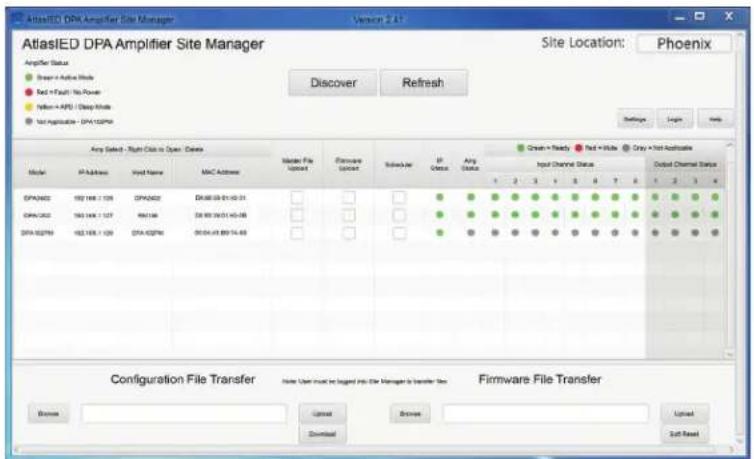This screenshot has height=459, width=754.
Task: Click gray Not Applicable amplifier legend dot
Action: pos(29,122)
